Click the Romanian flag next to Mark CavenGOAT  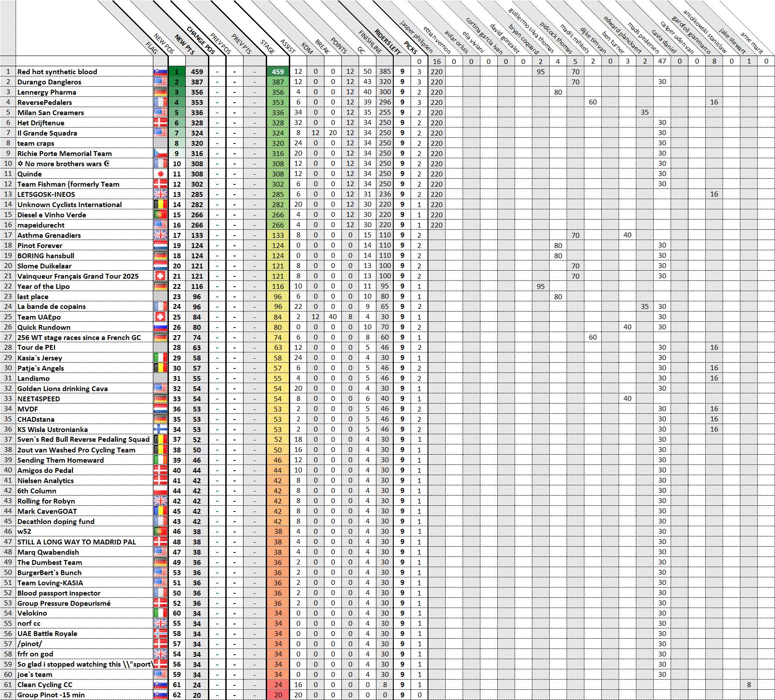point(160,512)
